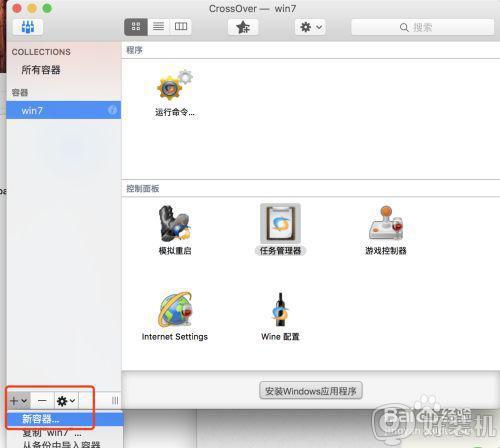This screenshot has width=500, height=448.
Task: Switch to column view
Action: coord(181,27)
